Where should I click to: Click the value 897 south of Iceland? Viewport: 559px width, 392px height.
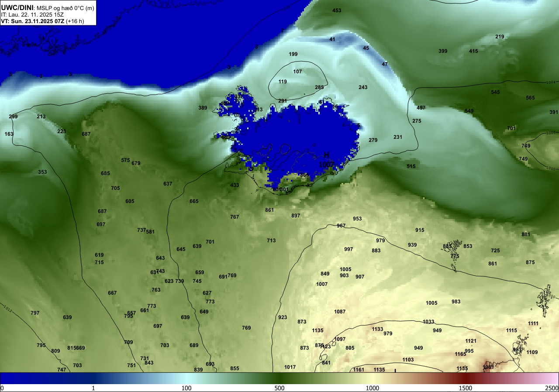tap(296, 216)
